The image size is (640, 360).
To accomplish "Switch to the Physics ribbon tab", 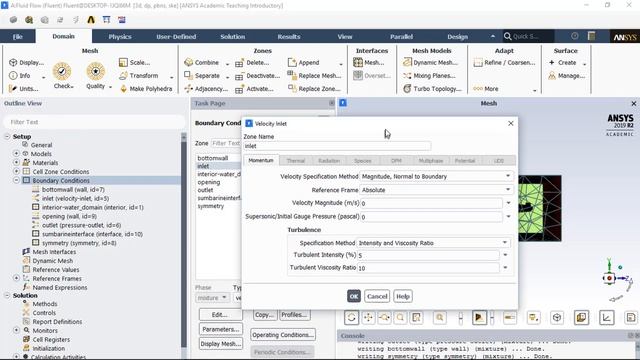I will click(120, 36).
